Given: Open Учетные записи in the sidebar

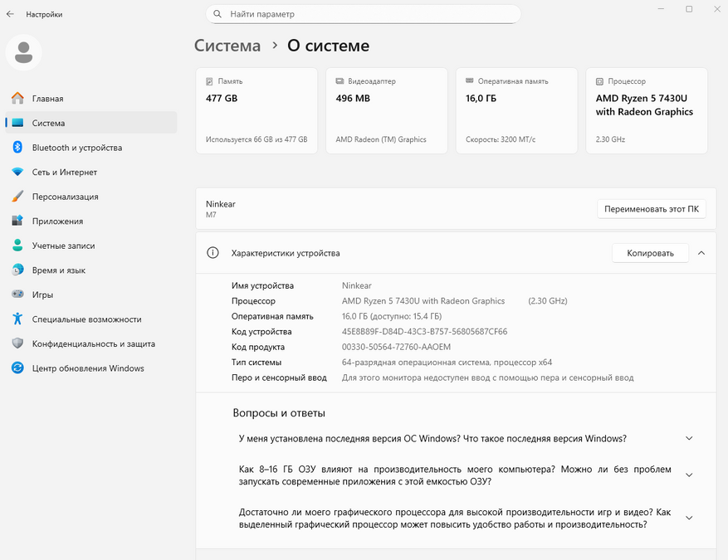Looking at the screenshot, I should 63,246.
